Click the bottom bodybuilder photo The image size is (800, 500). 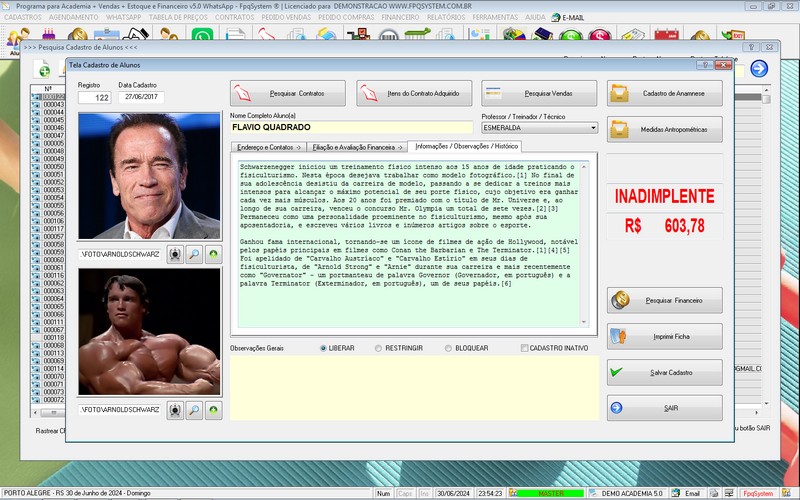(x=149, y=332)
